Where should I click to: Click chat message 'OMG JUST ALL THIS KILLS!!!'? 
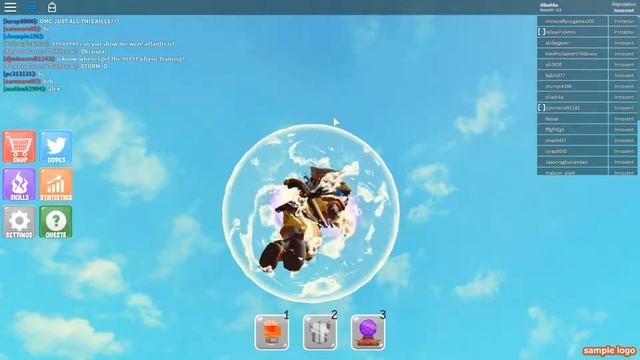pyautogui.click(x=79, y=21)
